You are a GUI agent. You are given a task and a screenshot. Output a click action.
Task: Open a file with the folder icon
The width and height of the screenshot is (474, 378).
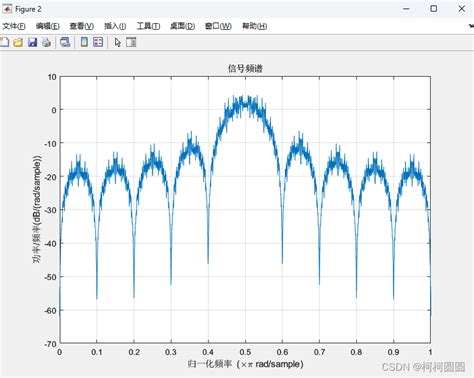(18, 42)
